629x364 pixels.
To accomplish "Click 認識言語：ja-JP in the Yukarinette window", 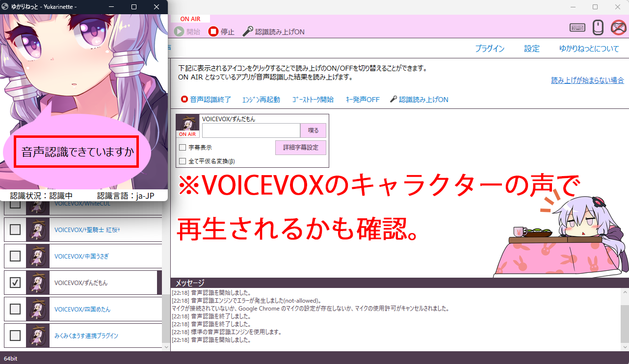I will point(126,195).
